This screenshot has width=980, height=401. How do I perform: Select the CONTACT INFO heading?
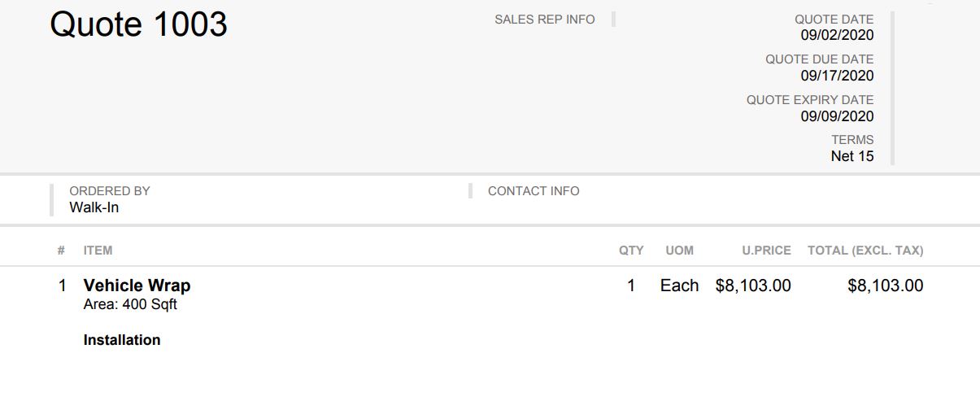[x=534, y=191]
